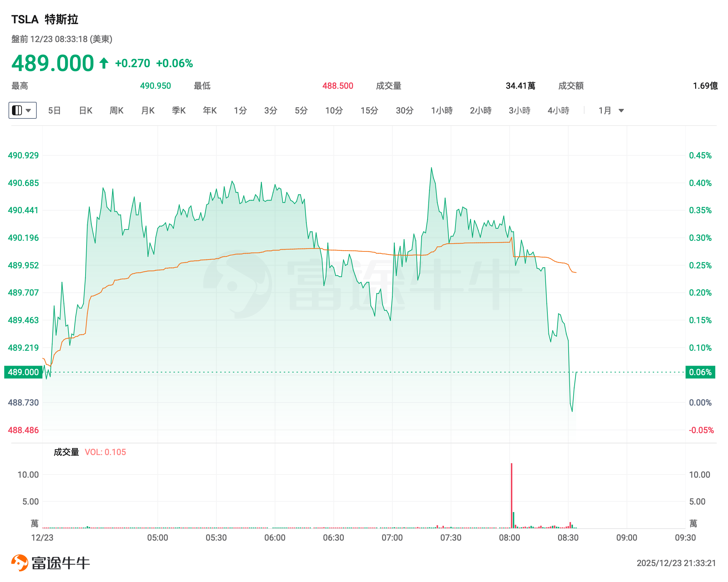
Task: Pick the 5分 interval
Action: pyautogui.click(x=301, y=111)
